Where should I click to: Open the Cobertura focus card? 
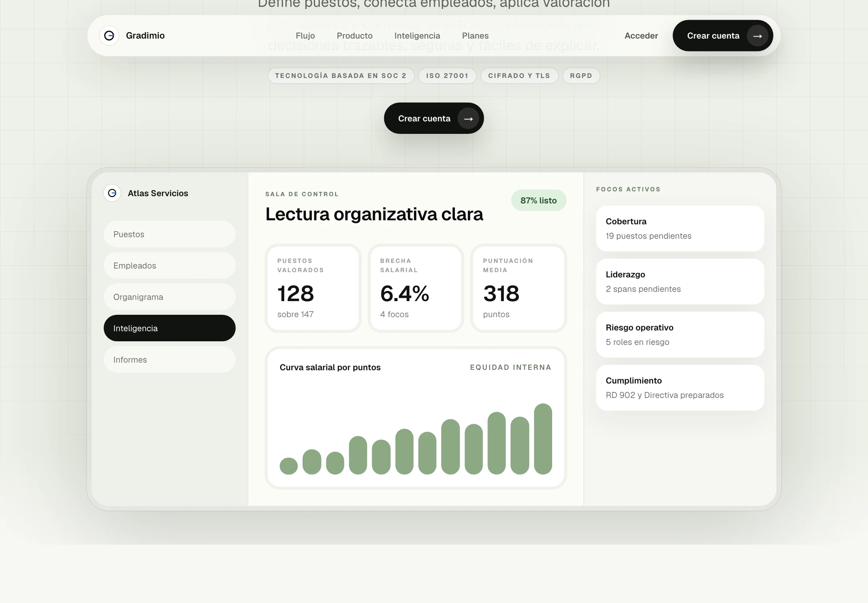680,228
